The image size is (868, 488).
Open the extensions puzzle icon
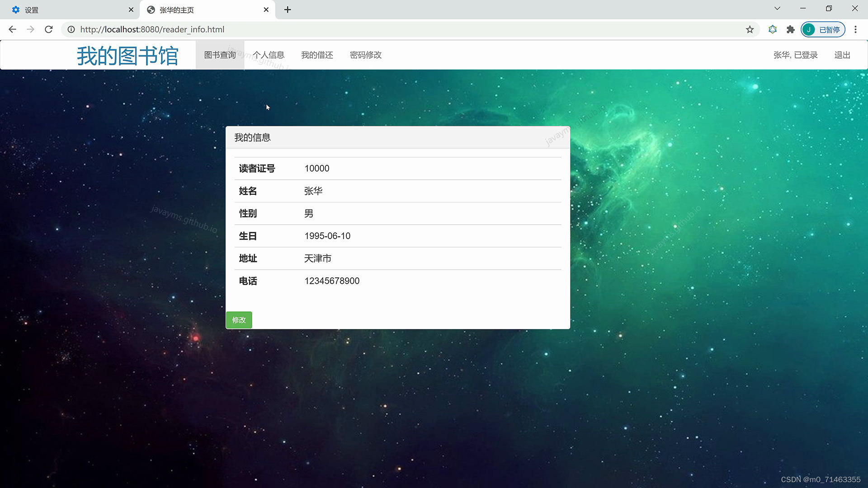tap(790, 29)
